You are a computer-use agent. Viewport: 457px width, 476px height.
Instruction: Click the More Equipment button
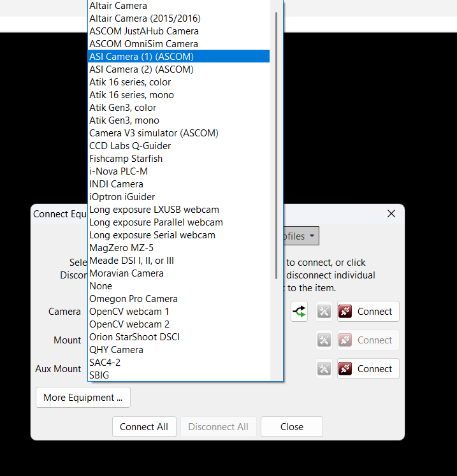coord(83,397)
